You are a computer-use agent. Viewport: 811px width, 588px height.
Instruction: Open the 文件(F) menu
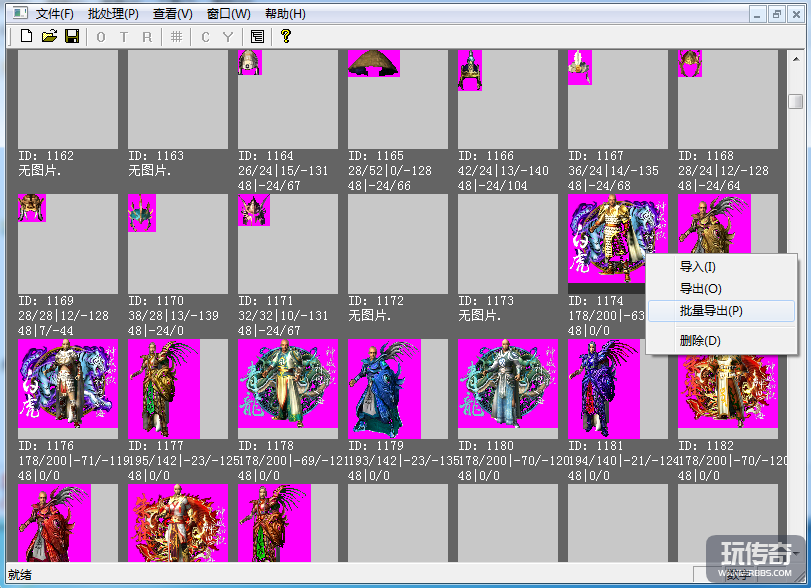55,14
